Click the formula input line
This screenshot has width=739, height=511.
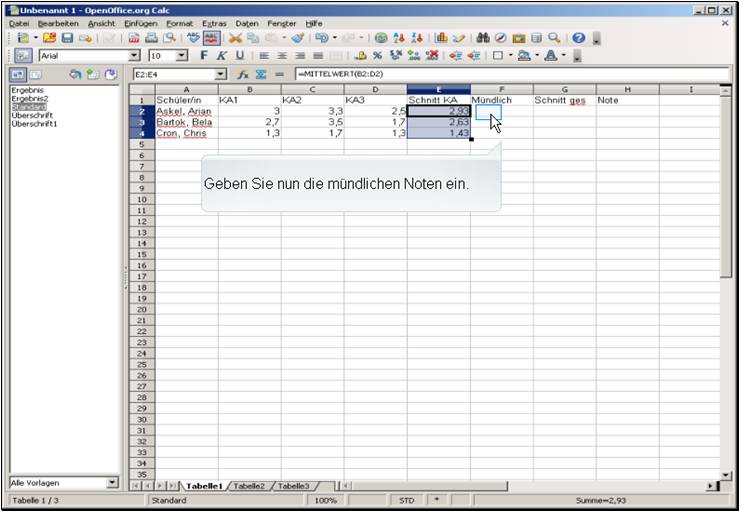(500, 75)
